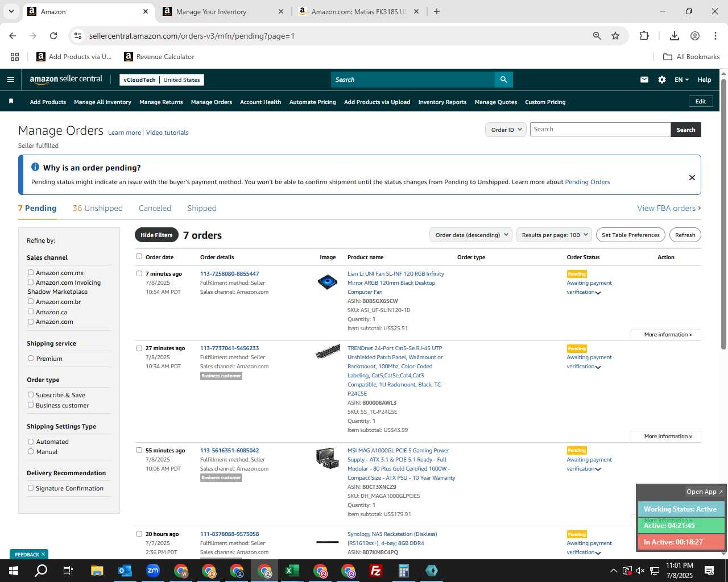Open the Chrome apps grid icon
Viewport: 728px width, 582px height.
[x=15, y=57]
